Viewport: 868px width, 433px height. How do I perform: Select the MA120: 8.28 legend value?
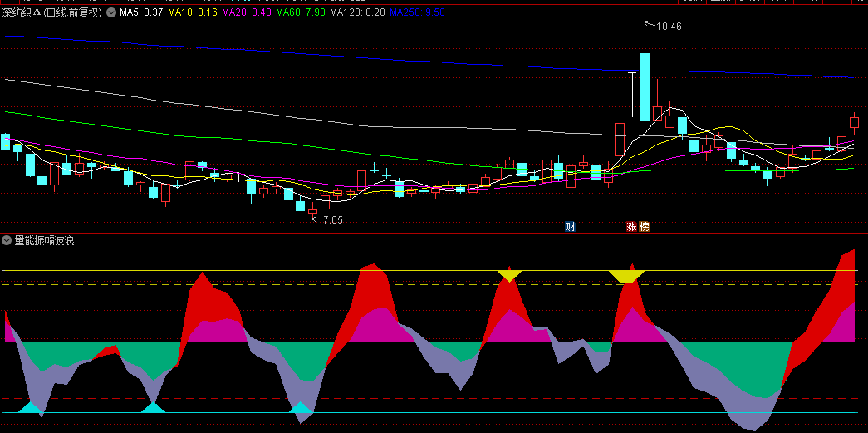(x=357, y=12)
